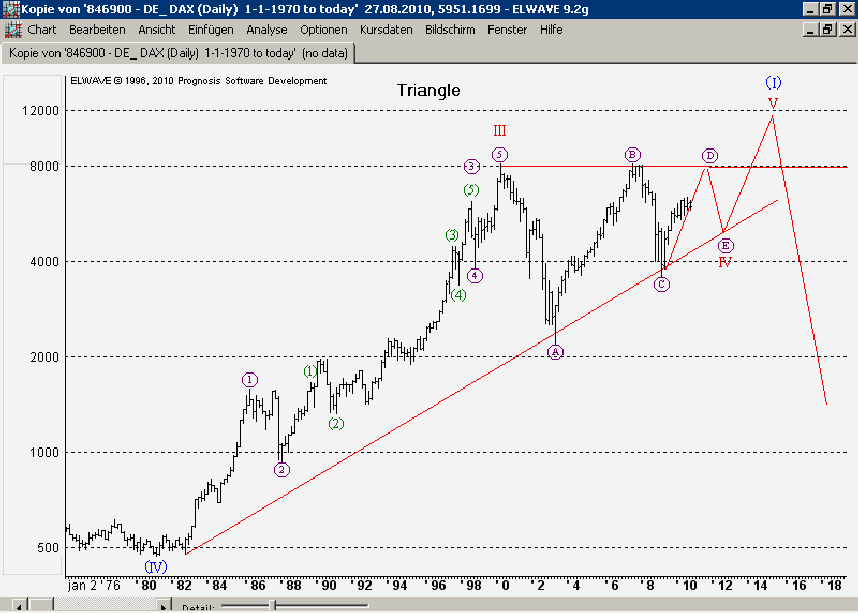Screen dimensions: 858x613
Task: Click the 4000 price axis label
Action: (44, 262)
